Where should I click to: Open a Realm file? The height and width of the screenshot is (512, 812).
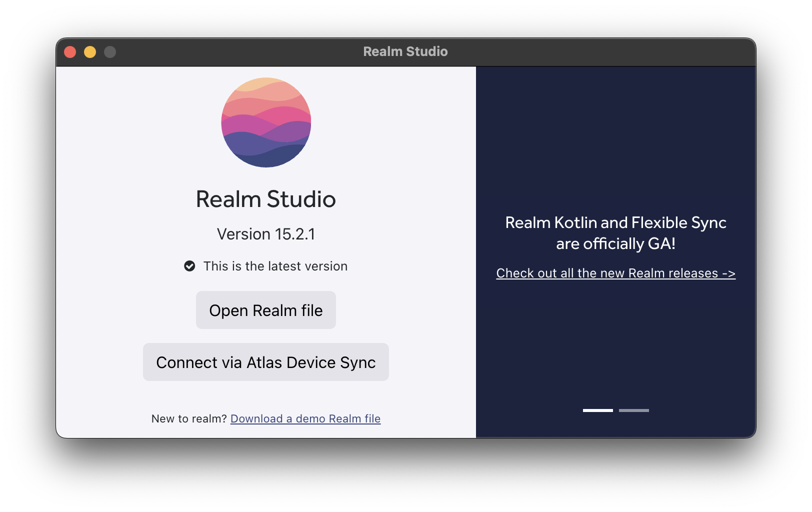[x=265, y=310]
